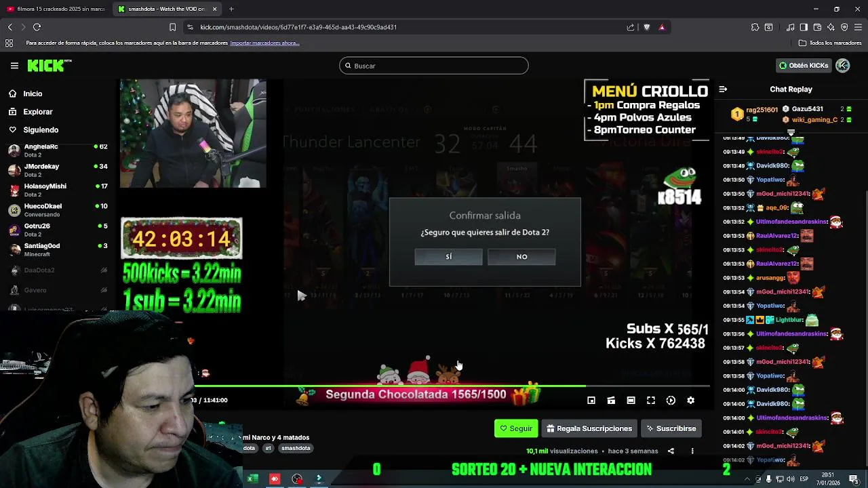Click NO in the exit dialog
Screen dimensions: 868x488
(521, 257)
